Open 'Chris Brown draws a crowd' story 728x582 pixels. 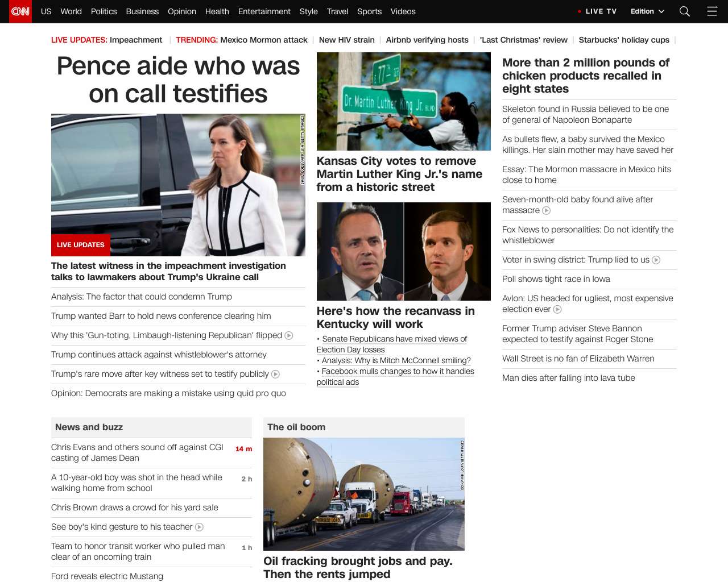pos(135,508)
